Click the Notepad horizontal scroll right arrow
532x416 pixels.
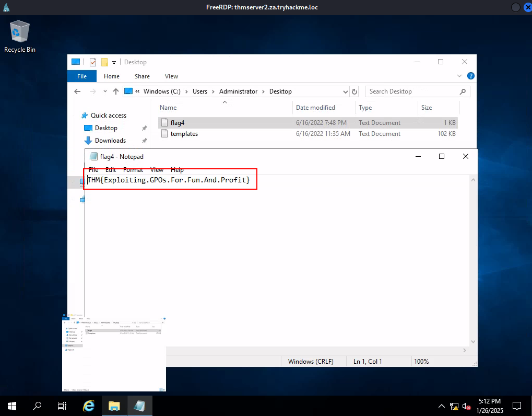(465, 351)
